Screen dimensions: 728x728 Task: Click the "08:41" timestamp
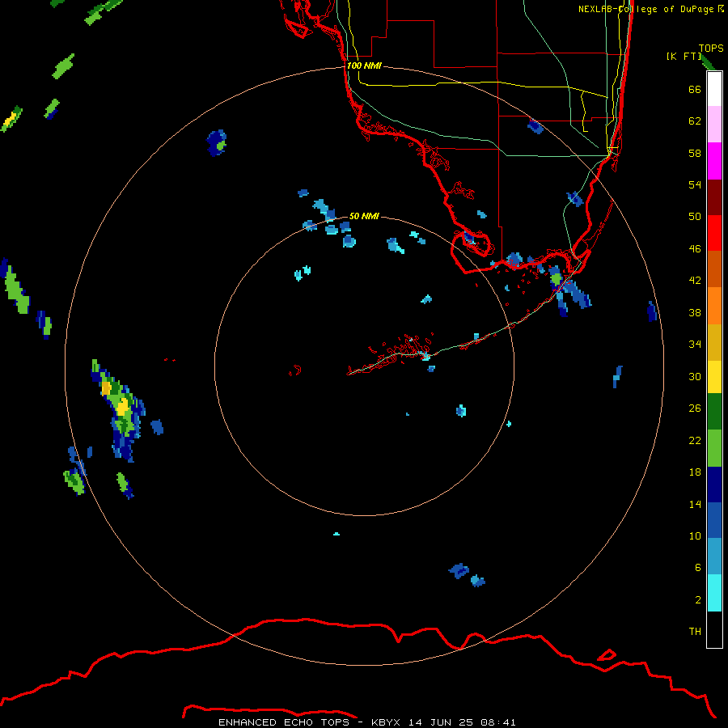point(498,722)
